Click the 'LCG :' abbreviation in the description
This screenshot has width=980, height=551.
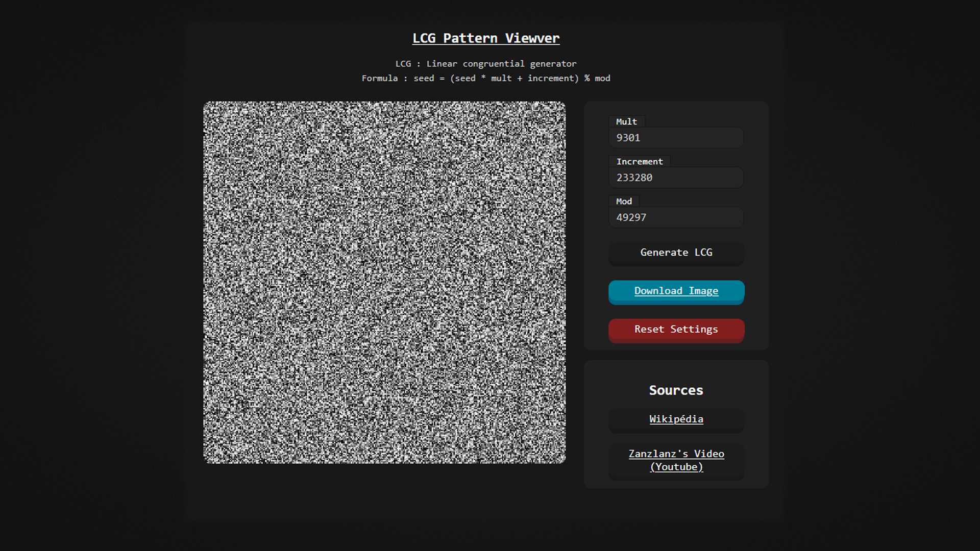tap(407, 64)
